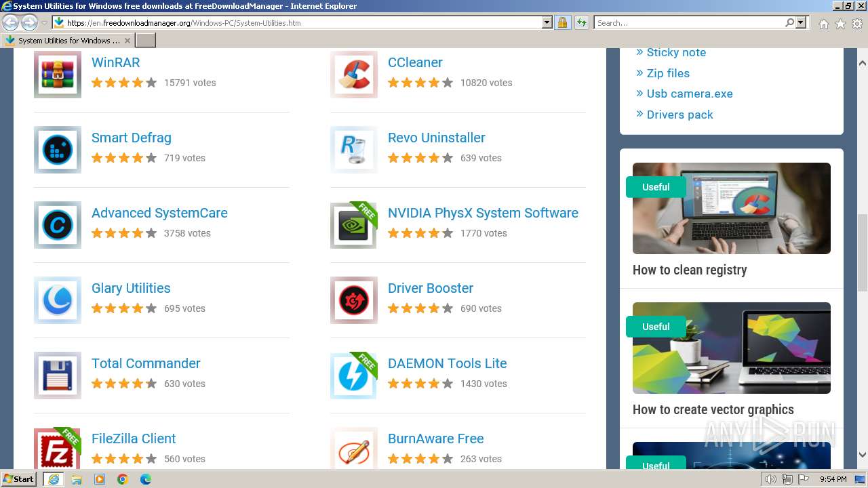Switch to the System Utilities tab
Screen dimensions: 868x488
68,41
